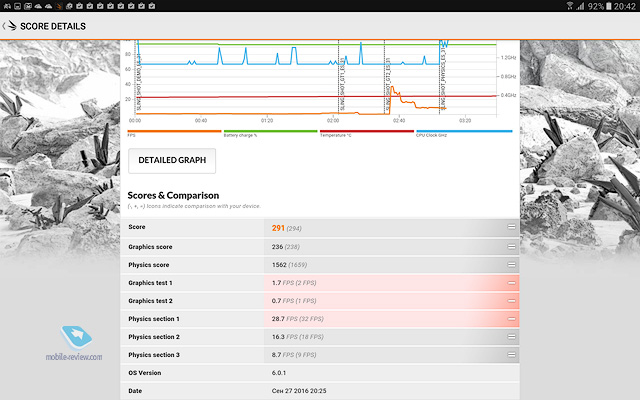640x400 pixels.
Task: Tap the 3DMark logo in header
Action: tap(12, 26)
